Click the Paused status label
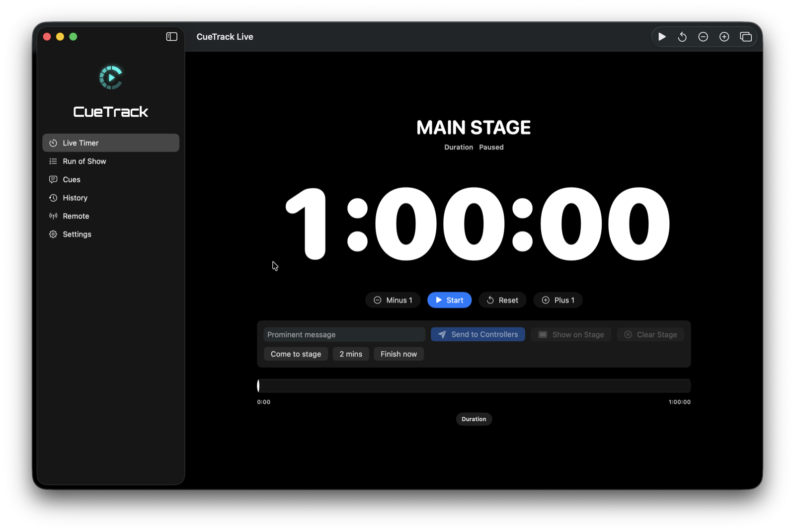This screenshot has width=795, height=532. [x=491, y=148]
